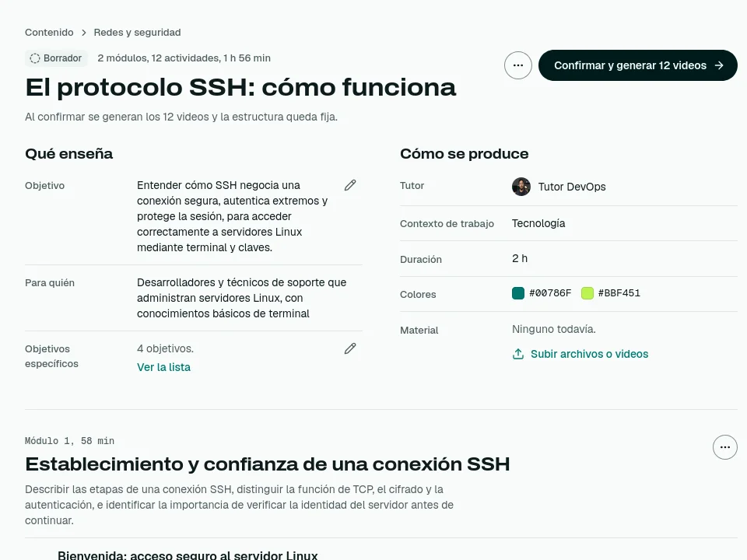
Task: Select the #00786F teal color swatch
Action: [x=518, y=293]
